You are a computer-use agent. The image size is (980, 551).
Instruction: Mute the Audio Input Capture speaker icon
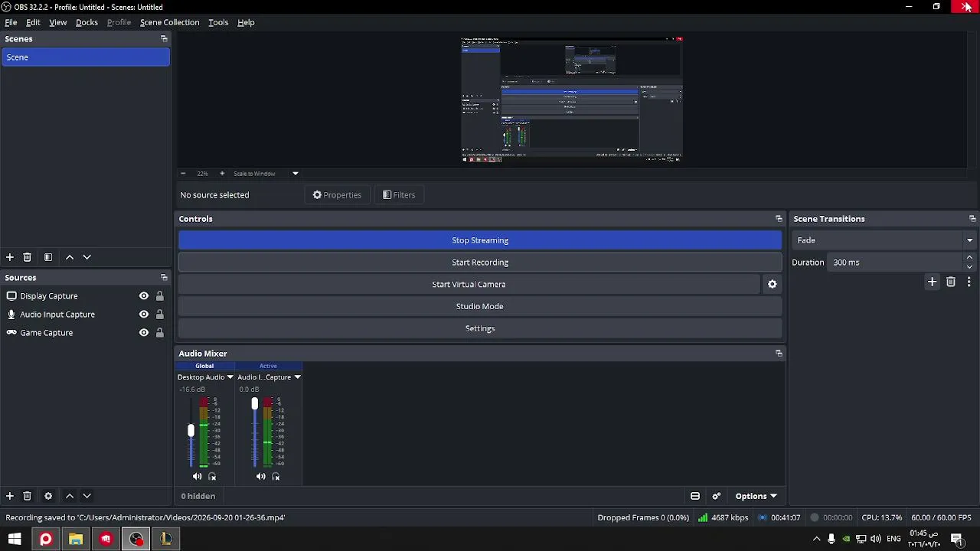pos(261,476)
